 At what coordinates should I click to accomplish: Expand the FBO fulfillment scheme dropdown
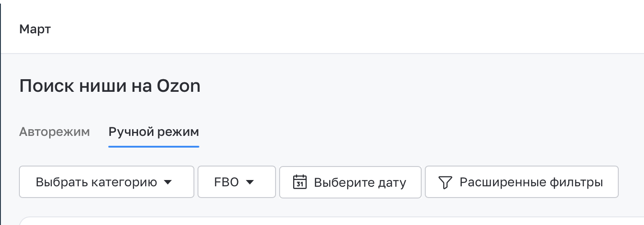pyautogui.click(x=237, y=182)
